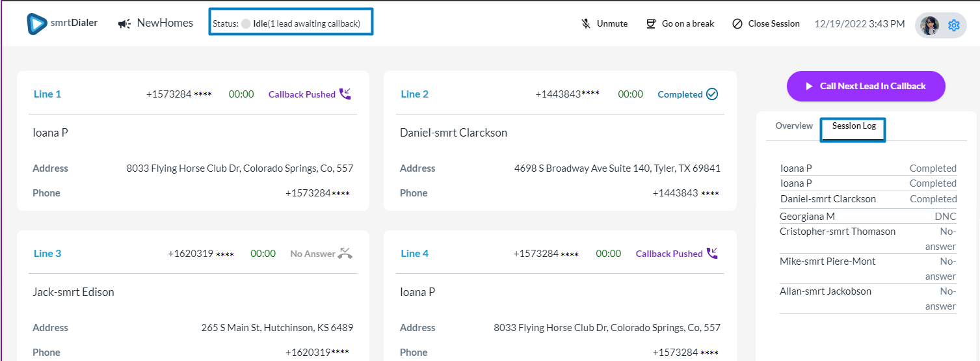
Task: Select the Session Log tab
Action: tap(854, 126)
